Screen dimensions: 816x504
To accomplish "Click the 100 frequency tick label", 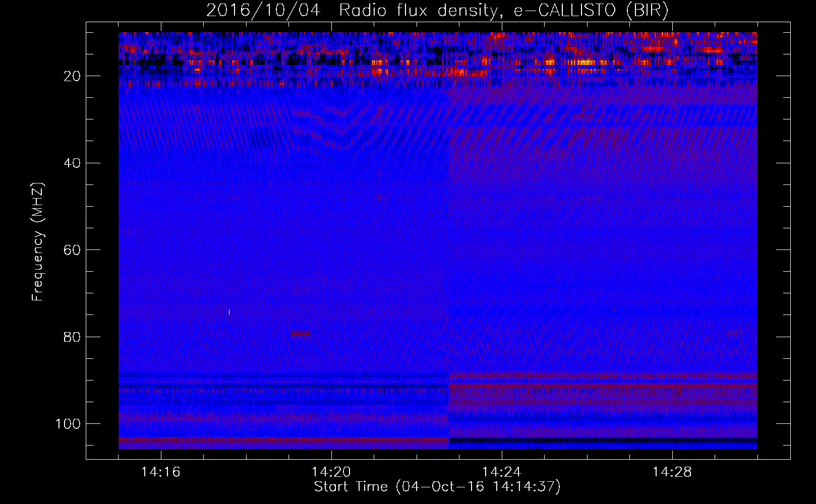I will pyautogui.click(x=68, y=424).
